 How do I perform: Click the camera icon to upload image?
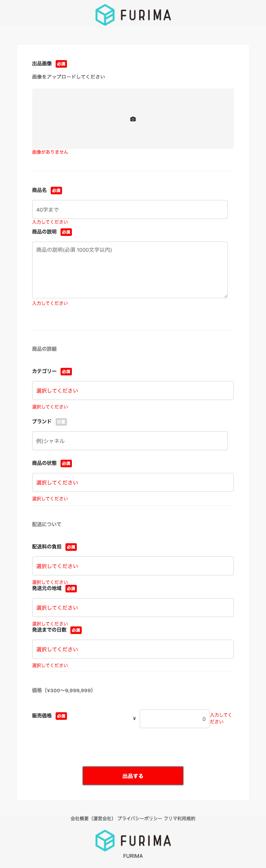(133, 119)
